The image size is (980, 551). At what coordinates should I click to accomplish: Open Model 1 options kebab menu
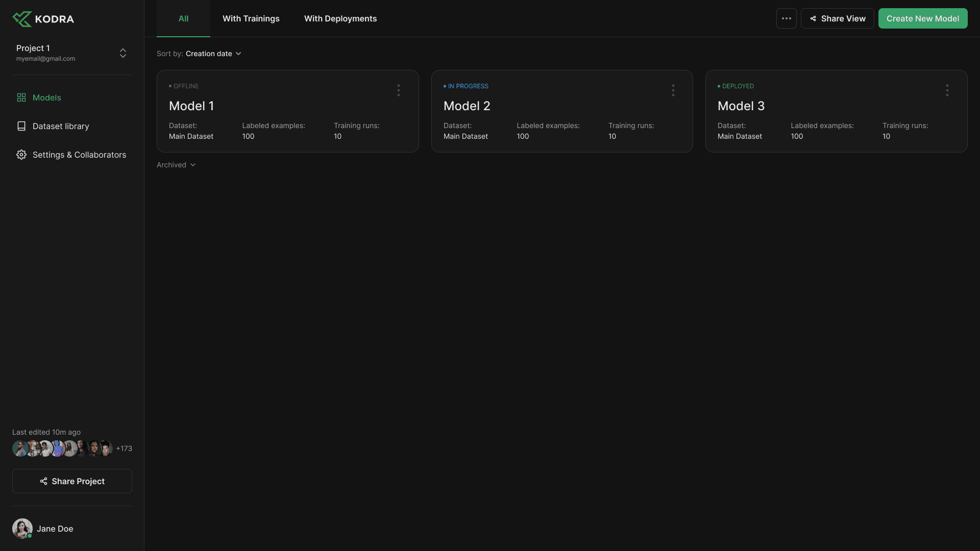tap(399, 90)
